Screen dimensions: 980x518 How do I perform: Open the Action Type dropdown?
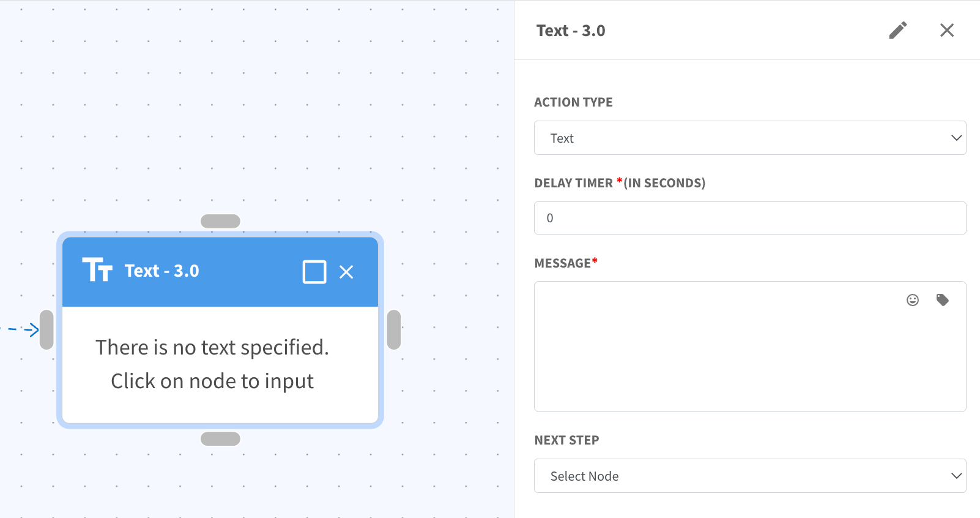(x=750, y=138)
